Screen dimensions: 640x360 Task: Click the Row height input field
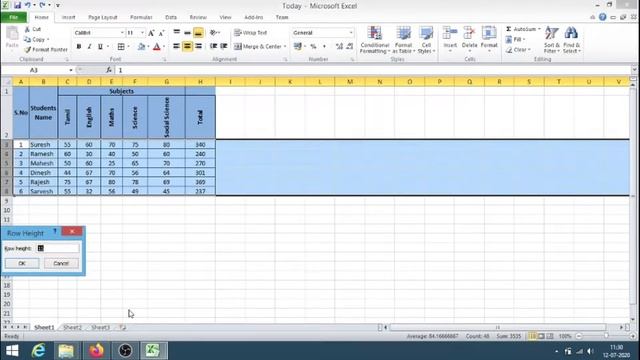point(58,248)
